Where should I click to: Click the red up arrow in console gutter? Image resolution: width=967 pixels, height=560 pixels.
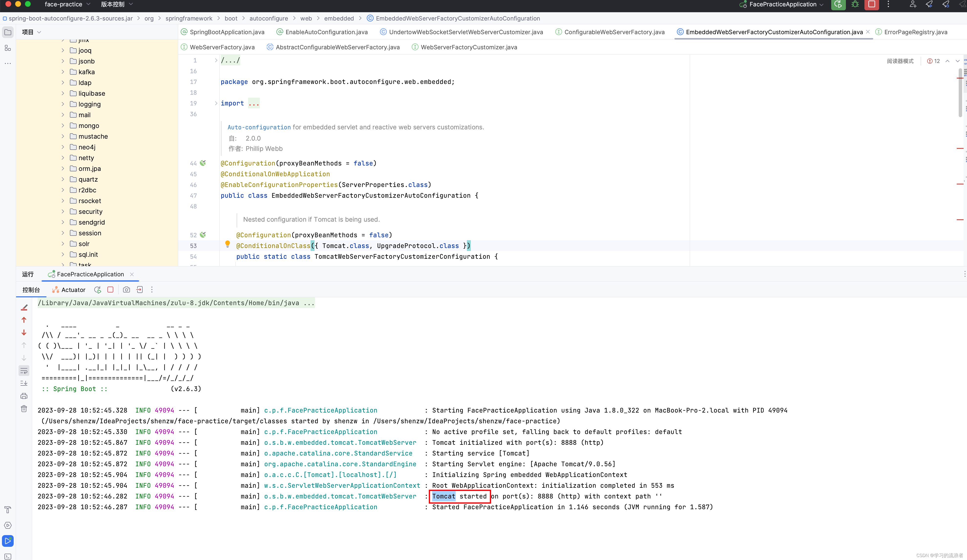pos(24,320)
